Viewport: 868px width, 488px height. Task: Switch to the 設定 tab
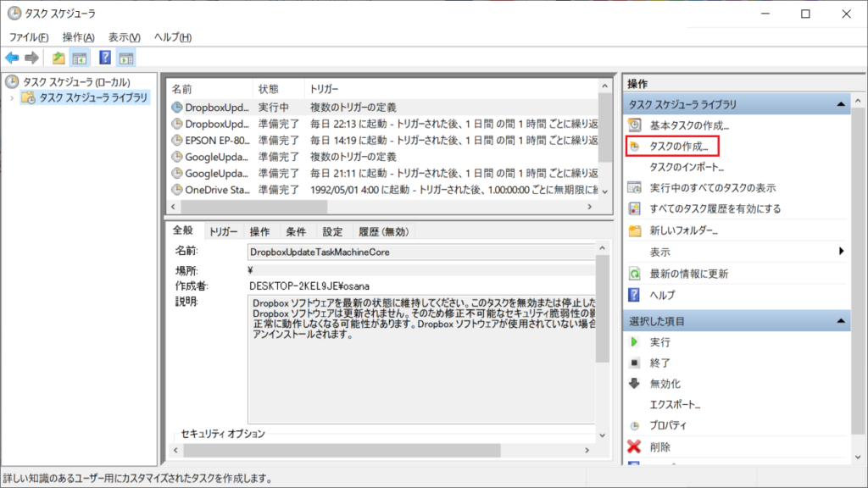tap(332, 232)
